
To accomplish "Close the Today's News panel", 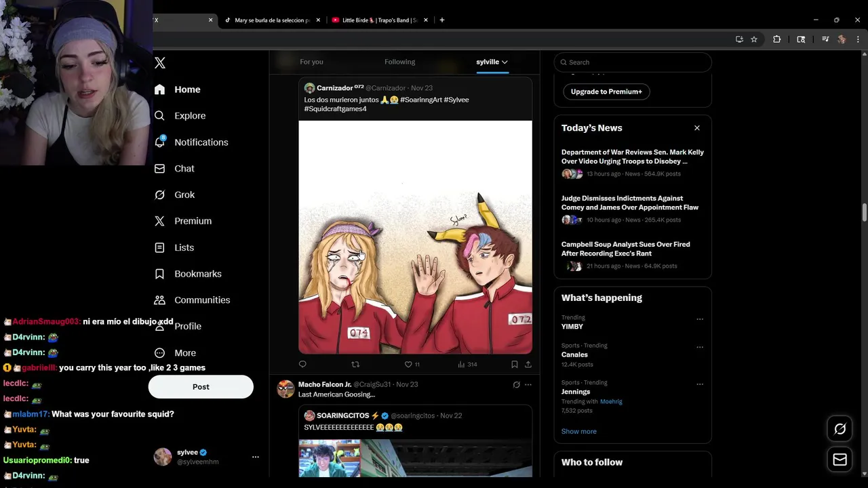I will pyautogui.click(x=696, y=128).
